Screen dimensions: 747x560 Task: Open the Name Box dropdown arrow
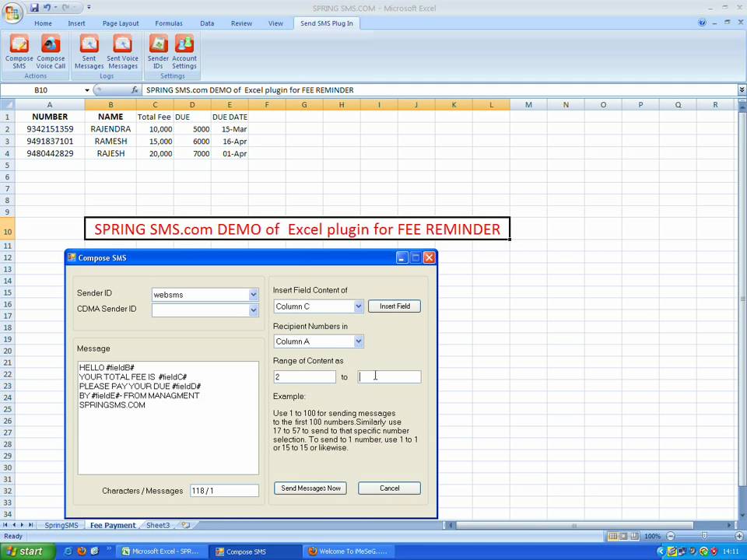click(x=86, y=90)
